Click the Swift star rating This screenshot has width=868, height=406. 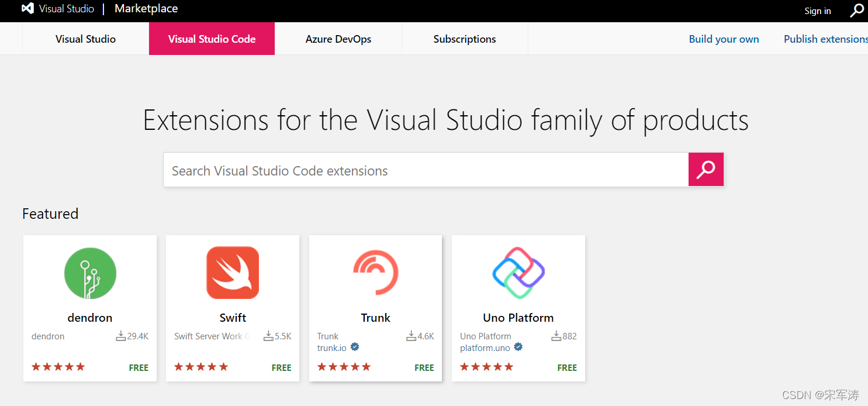click(x=201, y=367)
